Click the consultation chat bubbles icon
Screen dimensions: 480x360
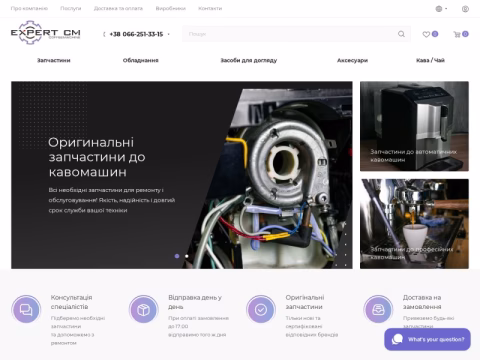coord(26,310)
